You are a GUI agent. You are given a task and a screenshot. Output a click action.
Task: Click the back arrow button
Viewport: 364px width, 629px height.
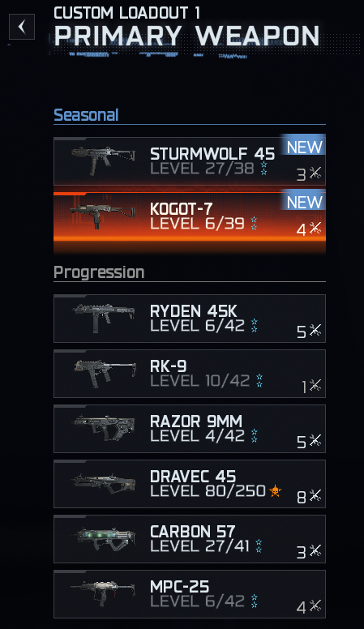[22, 27]
